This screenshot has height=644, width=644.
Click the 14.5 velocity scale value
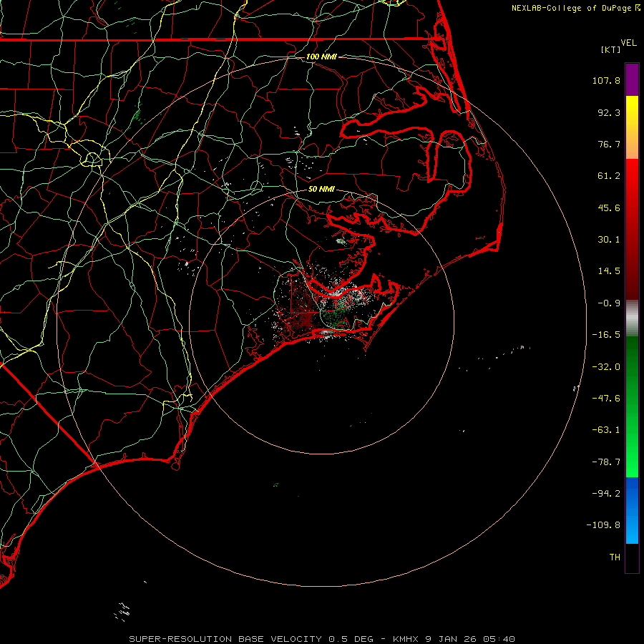tap(609, 271)
